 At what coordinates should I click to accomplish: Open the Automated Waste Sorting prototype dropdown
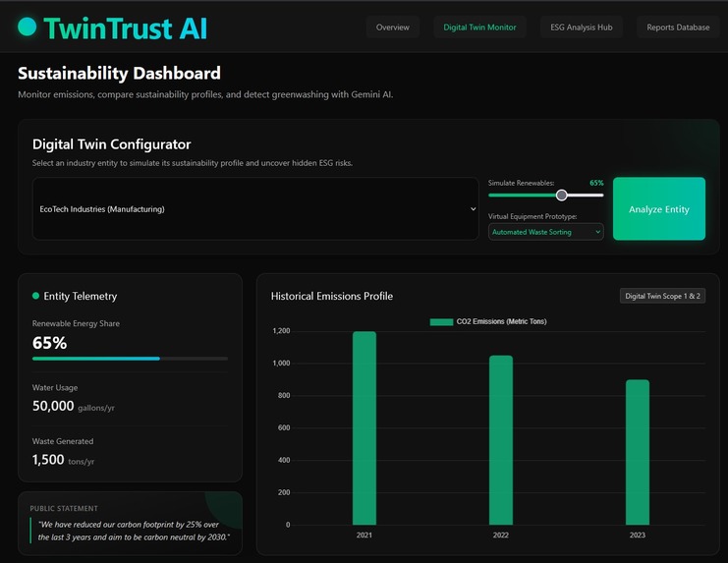(545, 232)
